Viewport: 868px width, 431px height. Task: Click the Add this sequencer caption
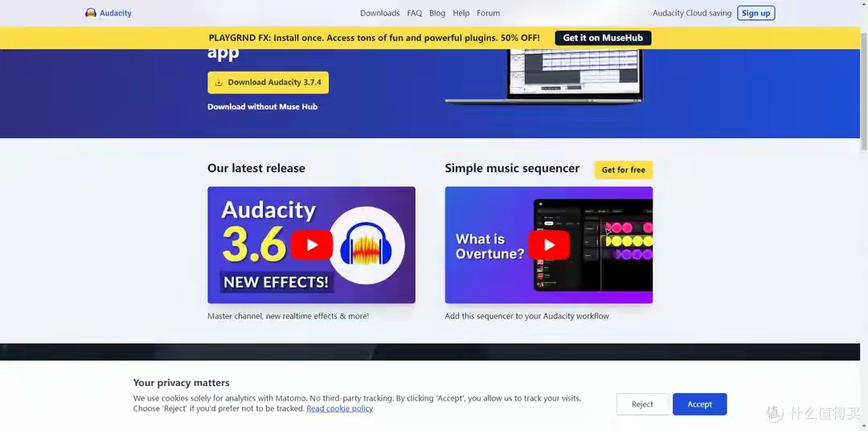[527, 316]
